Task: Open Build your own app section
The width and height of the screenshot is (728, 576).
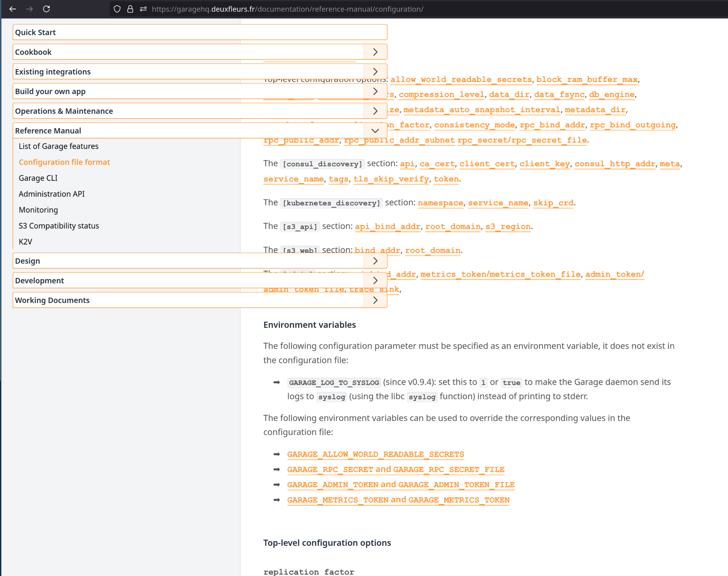Action: [x=188, y=91]
